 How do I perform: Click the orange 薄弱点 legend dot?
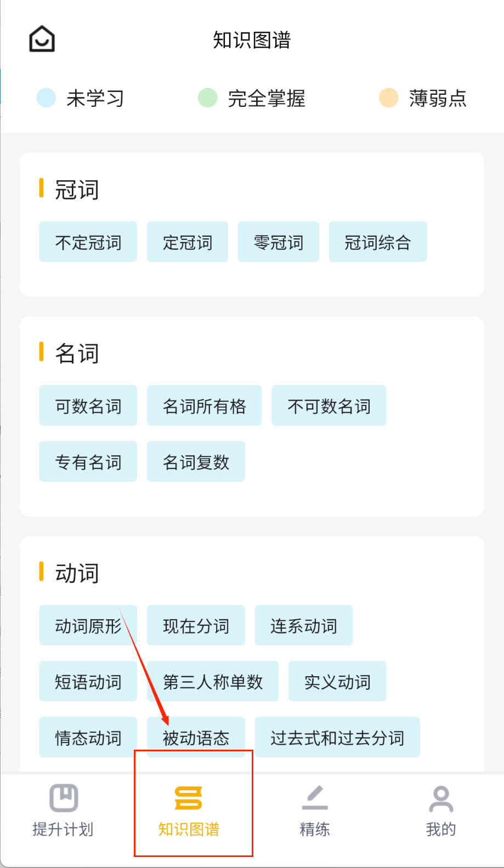pos(388,98)
